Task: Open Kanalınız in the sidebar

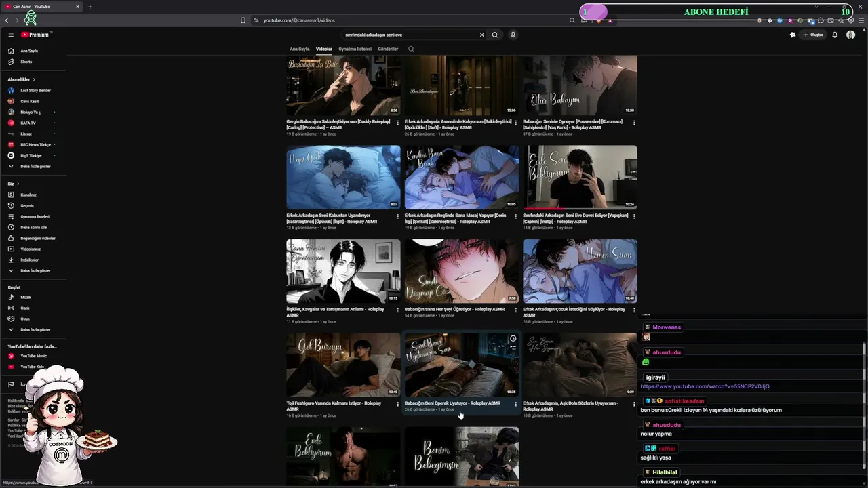Action: click(28, 195)
